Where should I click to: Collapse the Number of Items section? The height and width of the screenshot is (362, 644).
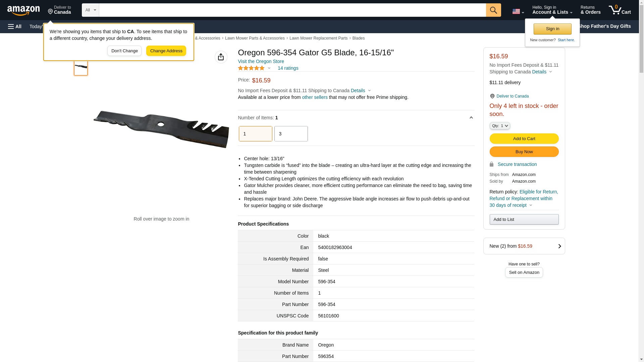pyautogui.click(x=471, y=118)
